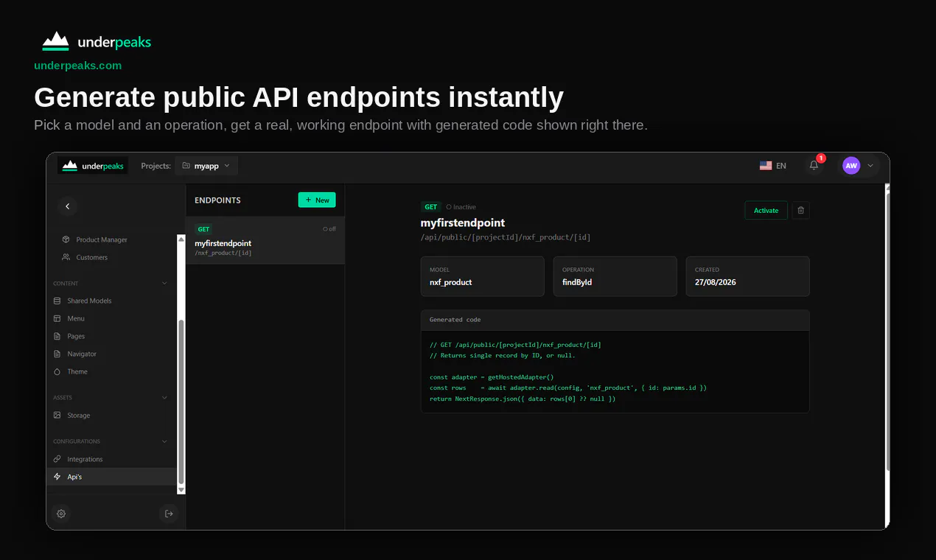Open Customers in sidebar
Screen dimensions: 936x560
pyautogui.click(x=92, y=257)
